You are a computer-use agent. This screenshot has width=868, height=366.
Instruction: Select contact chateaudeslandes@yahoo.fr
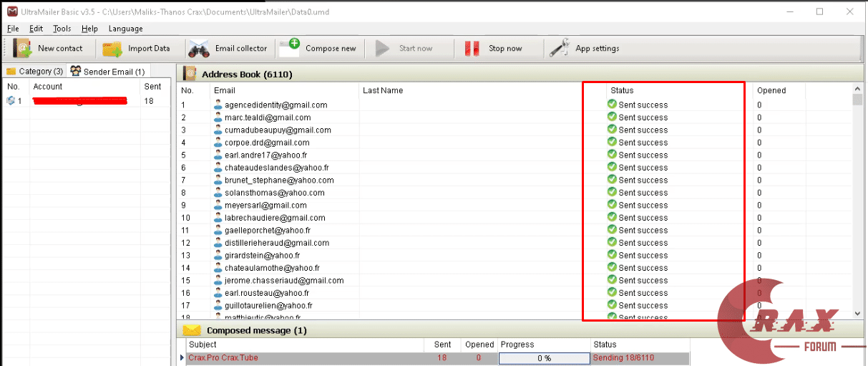click(x=276, y=168)
